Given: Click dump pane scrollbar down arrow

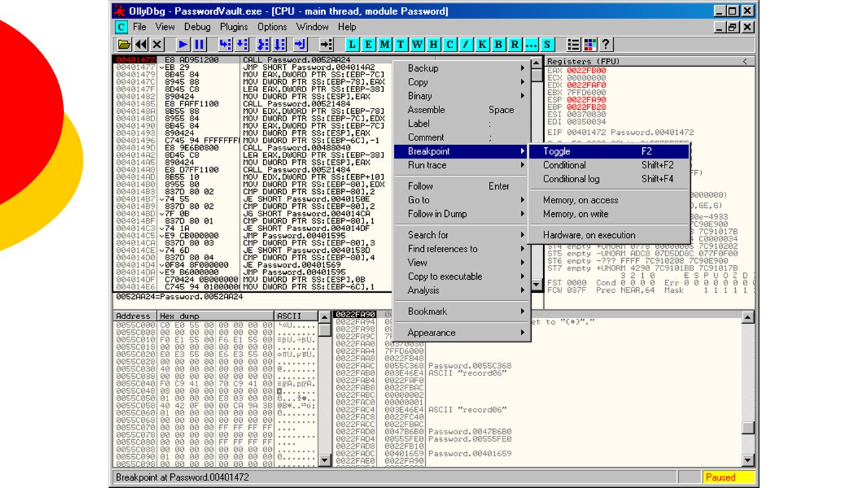Looking at the screenshot, I should (x=325, y=460).
